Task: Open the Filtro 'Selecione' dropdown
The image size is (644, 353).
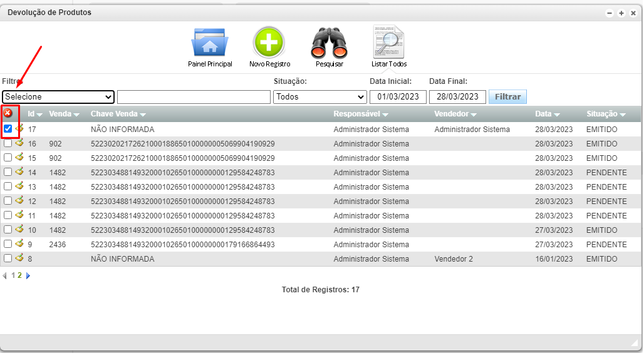Action: coord(58,97)
